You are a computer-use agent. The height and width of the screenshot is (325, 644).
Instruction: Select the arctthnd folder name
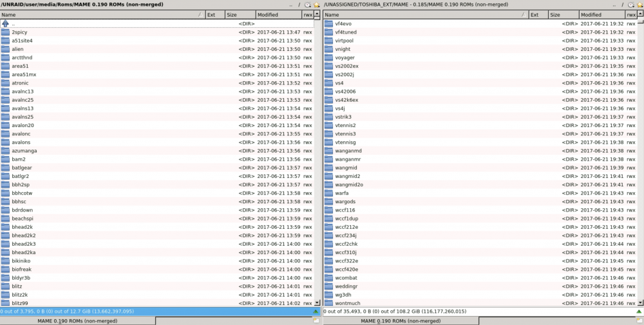click(x=22, y=57)
